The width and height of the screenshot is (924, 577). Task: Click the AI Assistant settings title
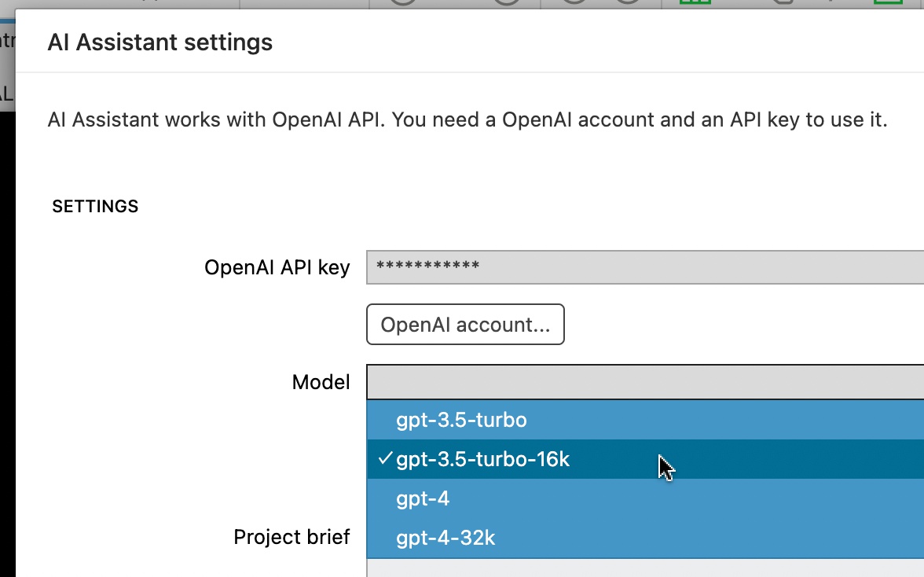tap(159, 42)
